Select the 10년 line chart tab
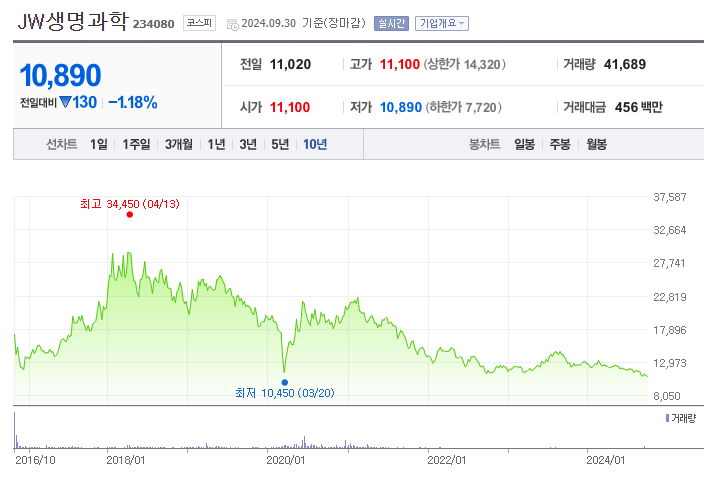The image size is (704, 478). (x=315, y=144)
